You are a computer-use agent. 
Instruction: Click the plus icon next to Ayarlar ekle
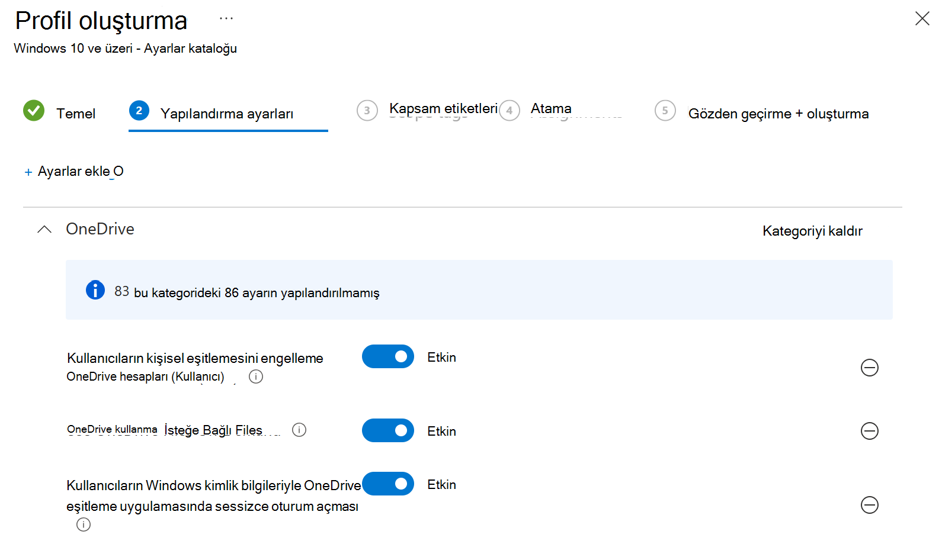(28, 172)
